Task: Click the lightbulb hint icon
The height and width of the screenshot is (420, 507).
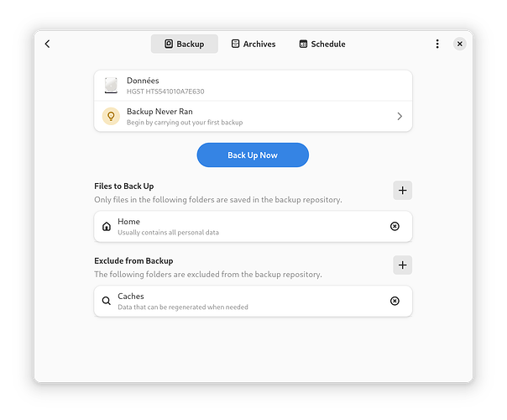Action: [x=111, y=117]
